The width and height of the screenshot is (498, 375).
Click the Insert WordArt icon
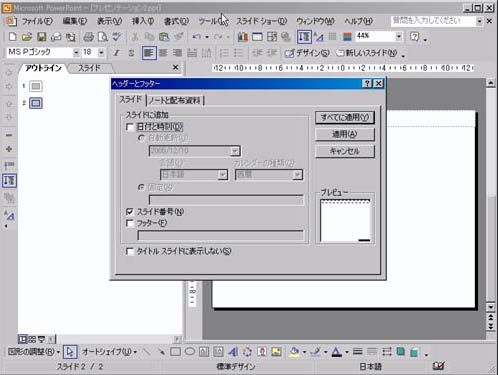(x=233, y=351)
